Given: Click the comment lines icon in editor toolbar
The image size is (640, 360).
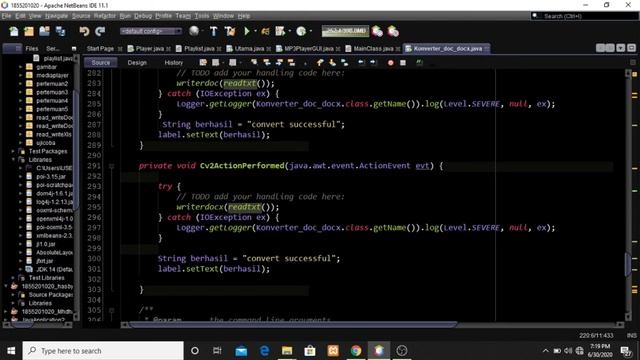Looking at the screenshot, I should tap(419, 62).
